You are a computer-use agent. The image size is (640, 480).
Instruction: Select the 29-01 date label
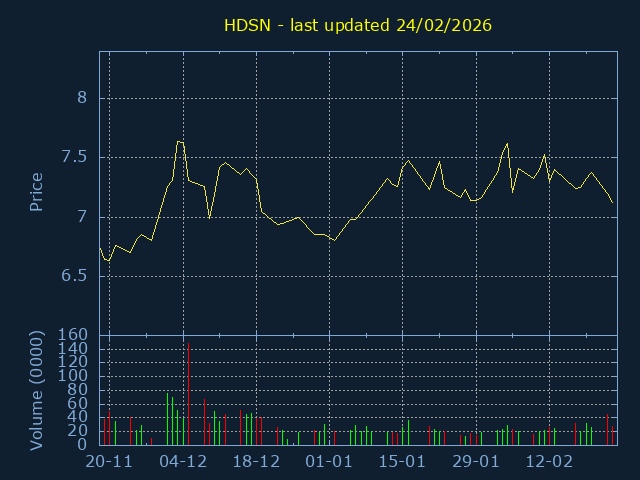476,462
